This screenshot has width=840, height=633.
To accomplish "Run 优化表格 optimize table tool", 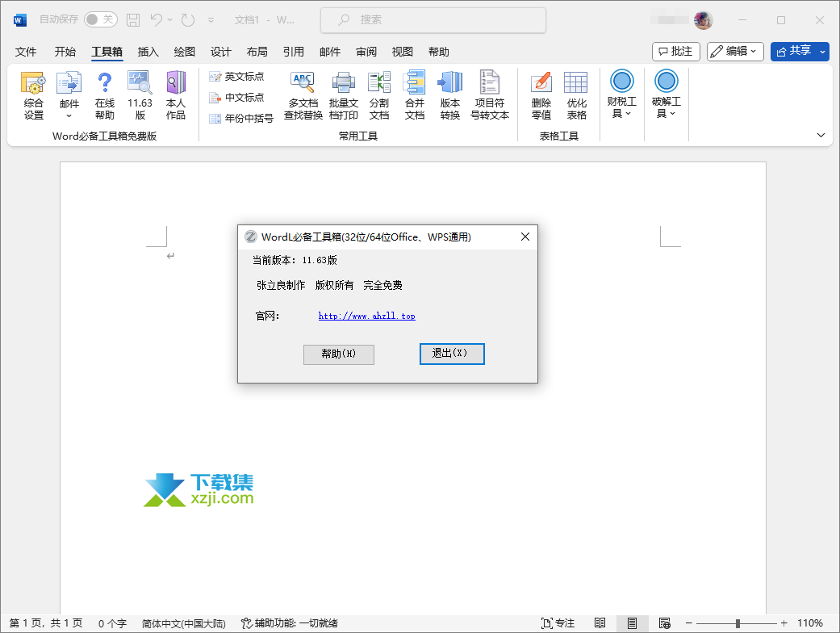I will (576, 95).
